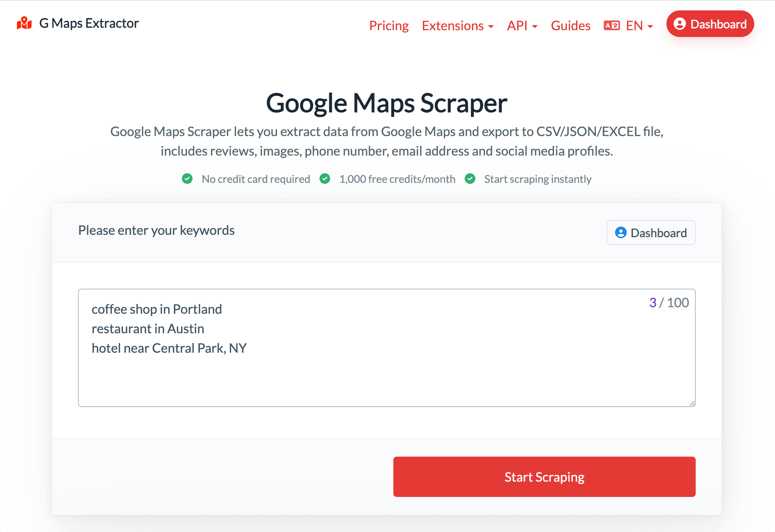Click inside the keywords text area
Screen dimensions: 775x532
click(387, 348)
